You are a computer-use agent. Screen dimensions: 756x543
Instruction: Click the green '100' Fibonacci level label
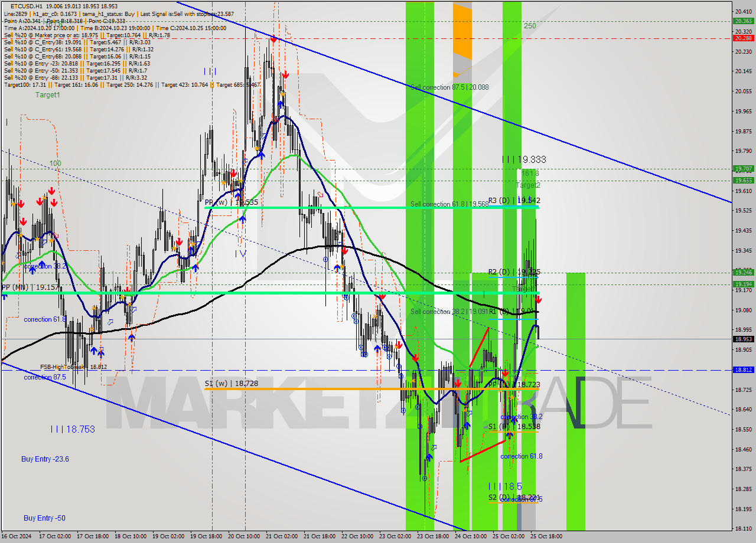pyautogui.click(x=55, y=163)
